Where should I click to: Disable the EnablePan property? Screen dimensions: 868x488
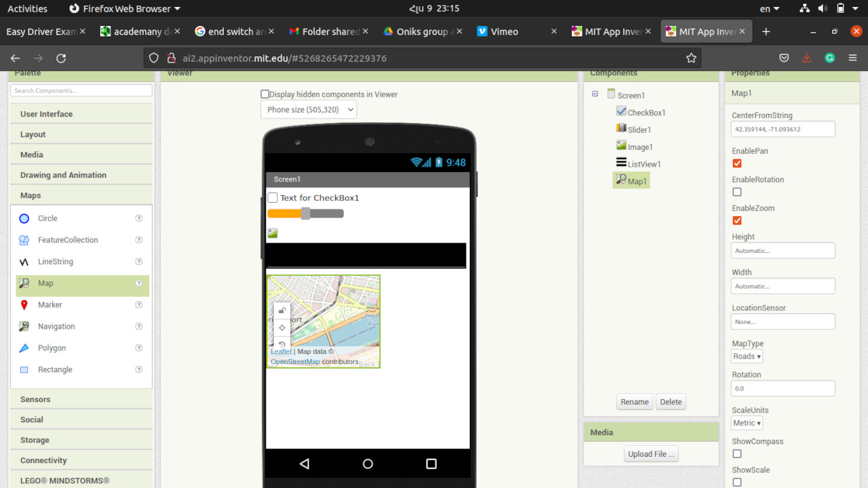point(737,163)
